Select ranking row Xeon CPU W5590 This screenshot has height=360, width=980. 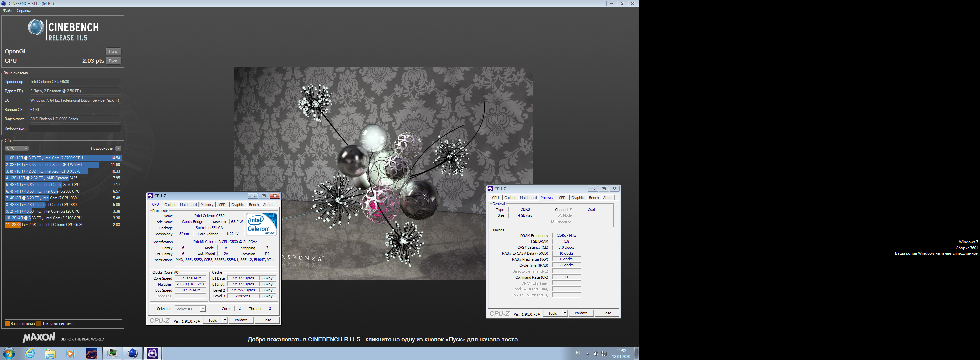63,165
